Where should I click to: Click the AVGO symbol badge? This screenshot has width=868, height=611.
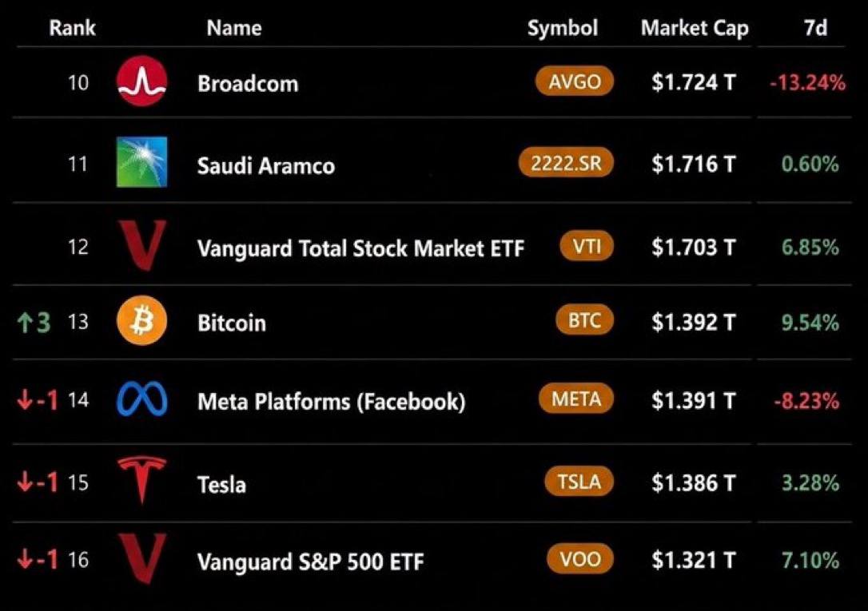point(575,81)
